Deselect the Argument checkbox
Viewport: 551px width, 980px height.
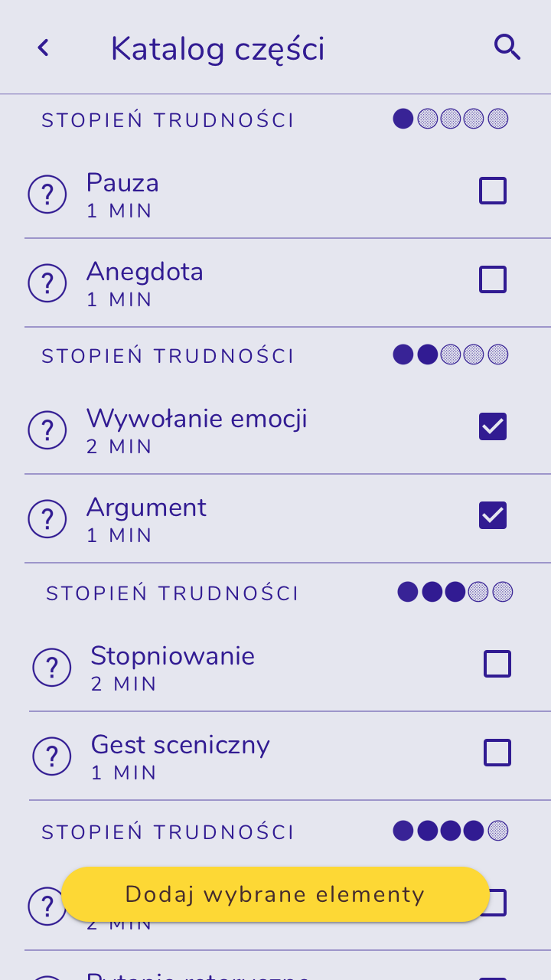(493, 515)
